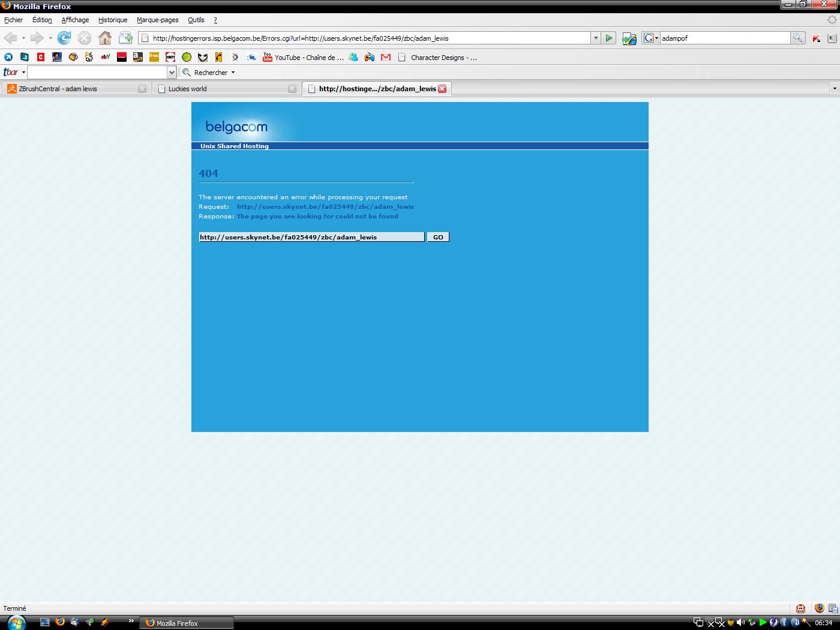
Task: Click the 06:34 system clock
Action: click(823, 623)
